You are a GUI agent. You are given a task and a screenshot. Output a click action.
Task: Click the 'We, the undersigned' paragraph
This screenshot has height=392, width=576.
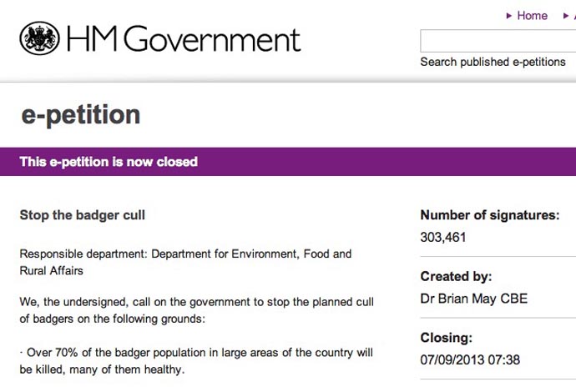(x=195, y=310)
